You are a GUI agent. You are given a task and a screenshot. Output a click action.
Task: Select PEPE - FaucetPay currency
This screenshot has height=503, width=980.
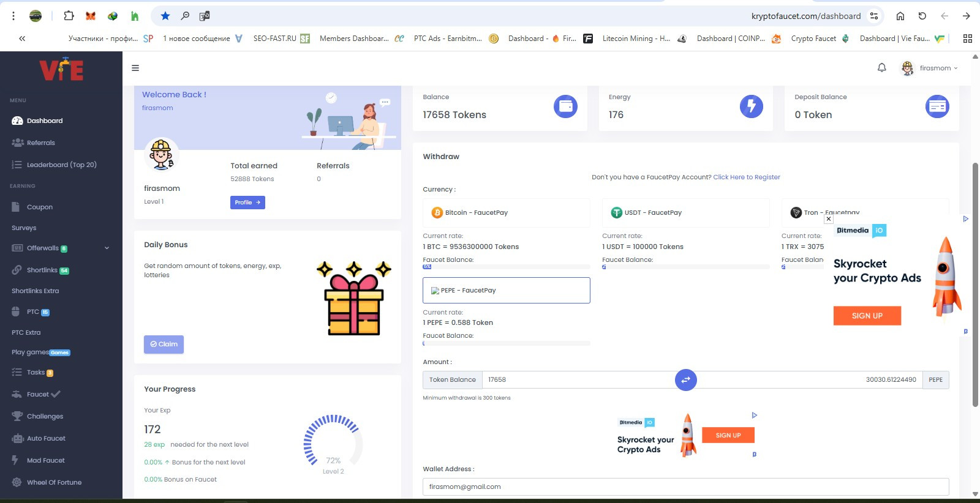click(x=507, y=291)
